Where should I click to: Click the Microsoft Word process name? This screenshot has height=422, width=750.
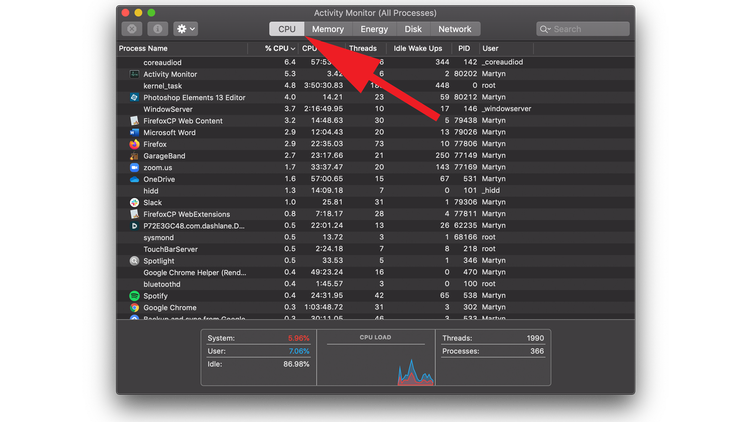coord(169,133)
